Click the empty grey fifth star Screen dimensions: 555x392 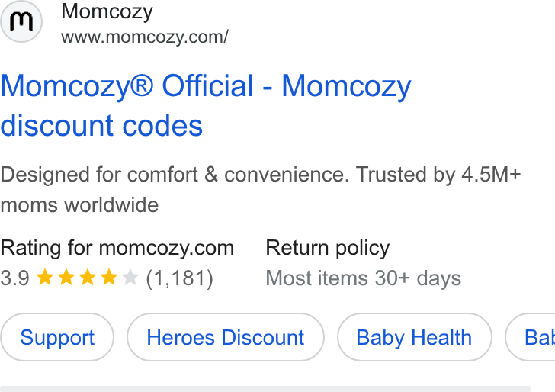point(130,277)
